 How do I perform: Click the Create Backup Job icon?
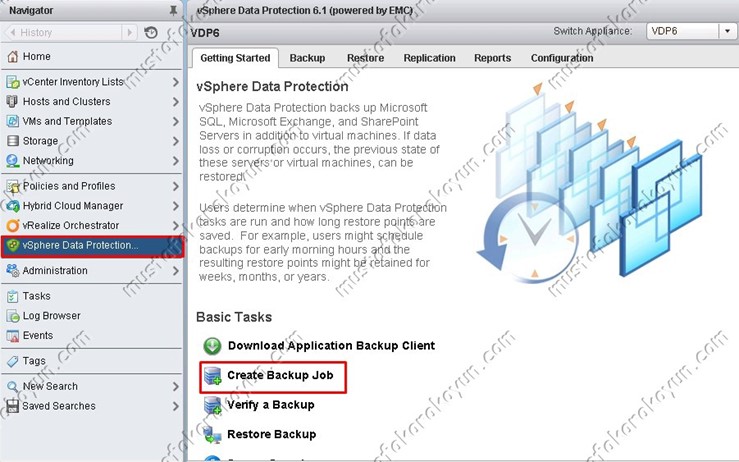pyautogui.click(x=213, y=376)
